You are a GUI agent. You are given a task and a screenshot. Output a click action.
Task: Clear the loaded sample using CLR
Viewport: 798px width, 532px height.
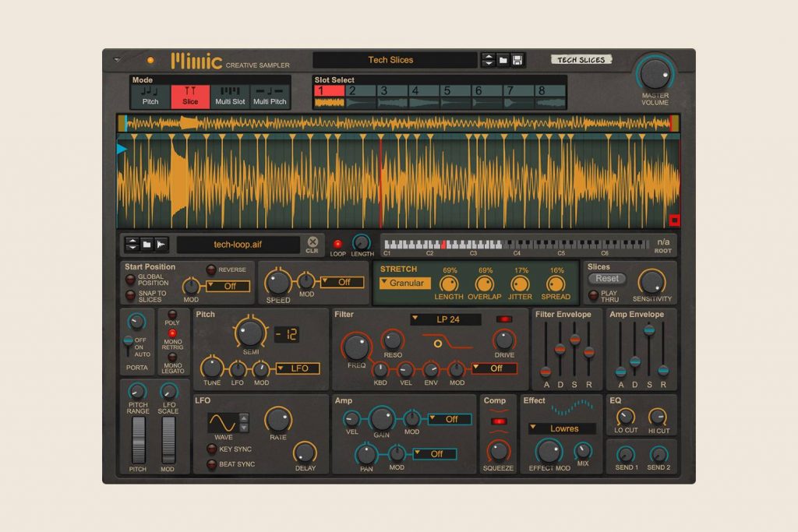pyautogui.click(x=313, y=243)
